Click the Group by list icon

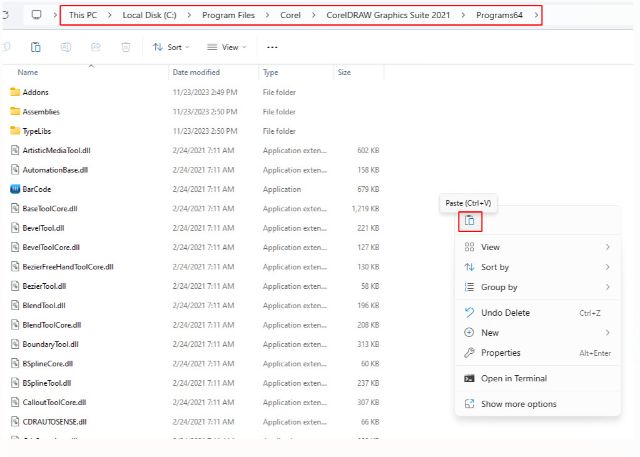469,287
